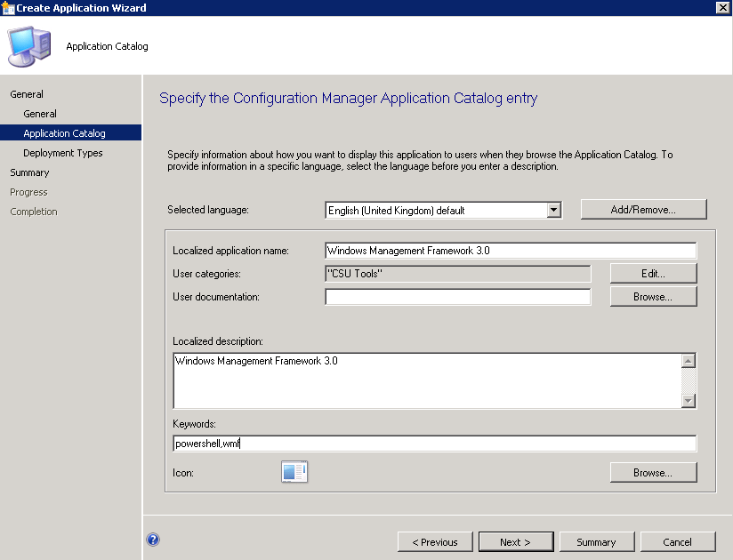The height and width of the screenshot is (560, 733).
Task: Click the Selected language label
Action: (208, 210)
